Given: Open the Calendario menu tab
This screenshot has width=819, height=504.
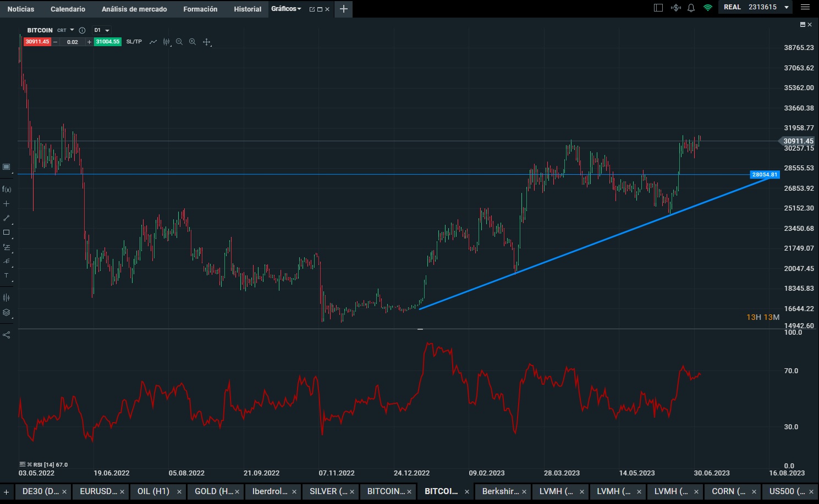Looking at the screenshot, I should coord(68,9).
